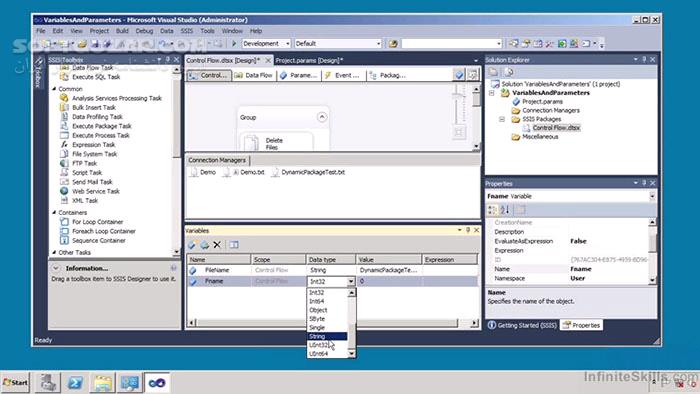Collapse the SSIS Packages folder node
The height and width of the screenshot is (394, 700).
(502, 119)
